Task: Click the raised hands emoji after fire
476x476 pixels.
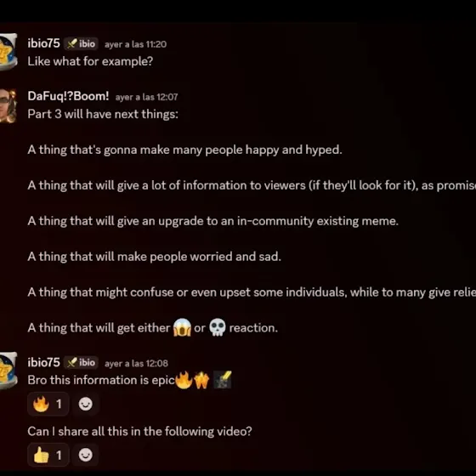Action: click(x=201, y=380)
